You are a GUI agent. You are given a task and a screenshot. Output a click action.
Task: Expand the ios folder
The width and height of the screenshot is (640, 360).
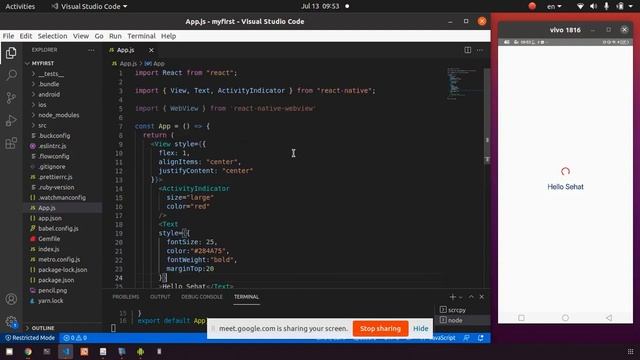(42, 105)
